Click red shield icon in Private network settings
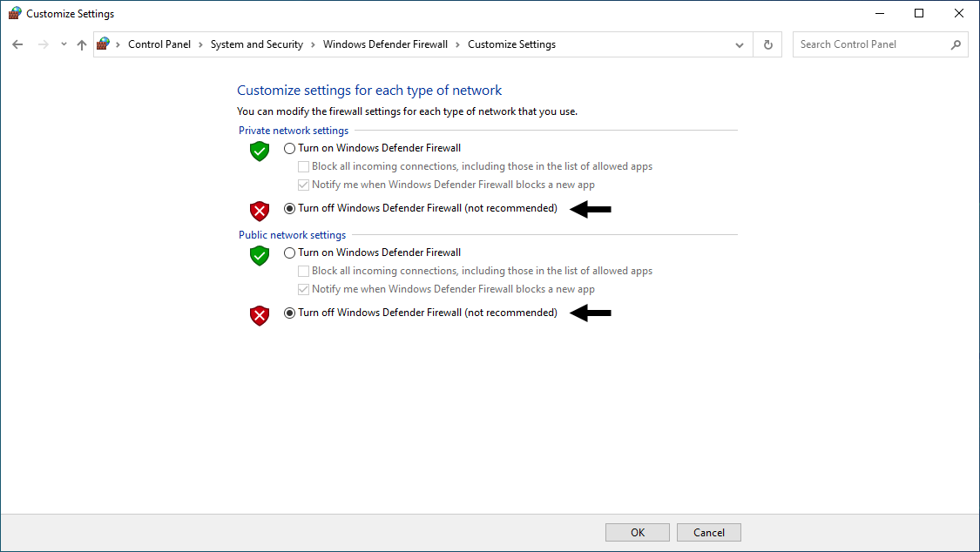Viewport: 980px width, 552px height. coord(260,211)
